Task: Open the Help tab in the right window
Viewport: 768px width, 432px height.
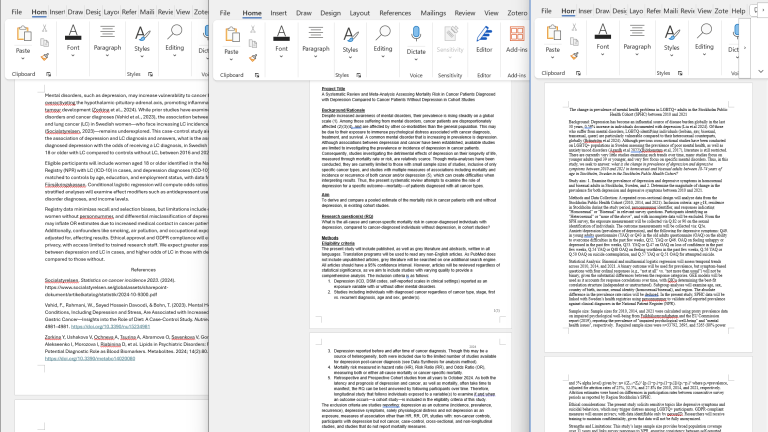Action: click(738, 11)
